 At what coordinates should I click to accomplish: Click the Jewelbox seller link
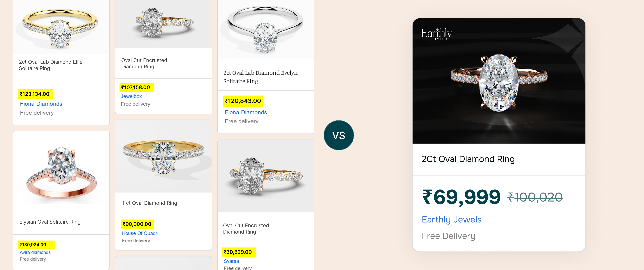click(x=131, y=96)
